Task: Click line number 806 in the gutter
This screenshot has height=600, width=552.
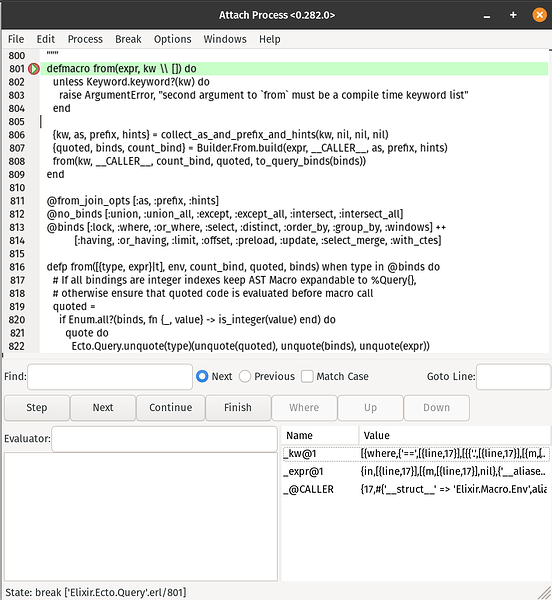Action: pyautogui.click(x=17, y=135)
